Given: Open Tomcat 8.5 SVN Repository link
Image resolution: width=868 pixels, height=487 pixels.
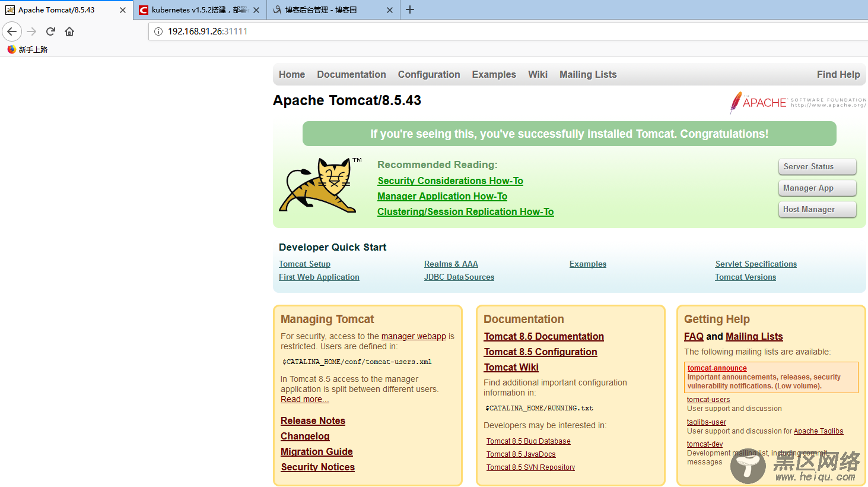Looking at the screenshot, I should pyautogui.click(x=531, y=467).
